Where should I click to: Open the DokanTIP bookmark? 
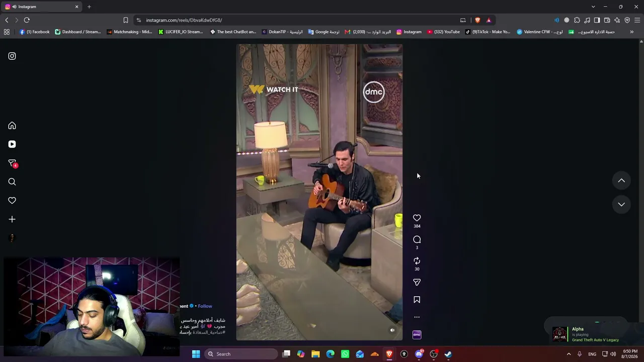[x=282, y=32]
